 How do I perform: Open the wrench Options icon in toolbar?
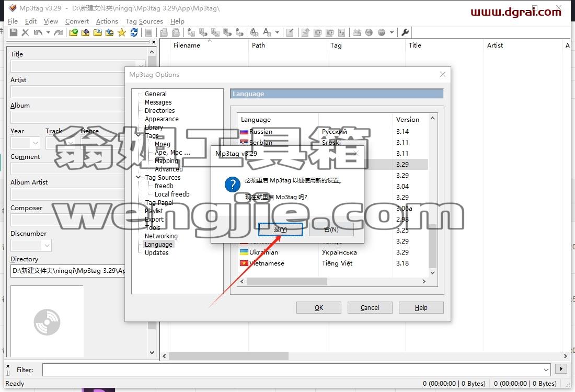[405, 32]
